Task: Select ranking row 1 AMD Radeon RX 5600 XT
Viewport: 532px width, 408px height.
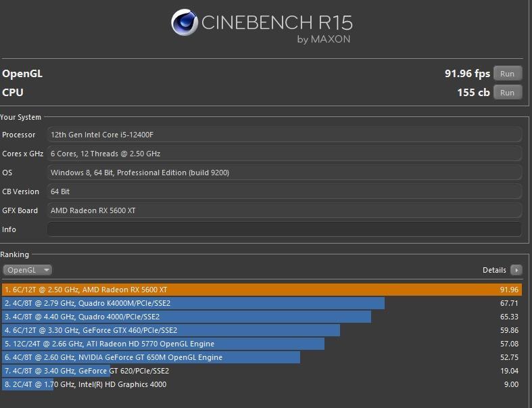Action: coord(262,290)
